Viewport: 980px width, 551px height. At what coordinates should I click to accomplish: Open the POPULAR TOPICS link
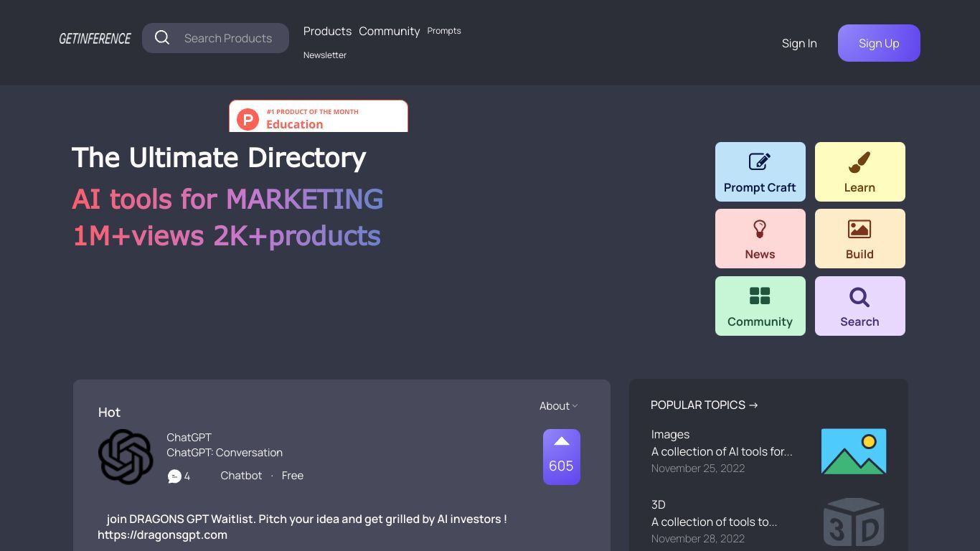click(705, 405)
